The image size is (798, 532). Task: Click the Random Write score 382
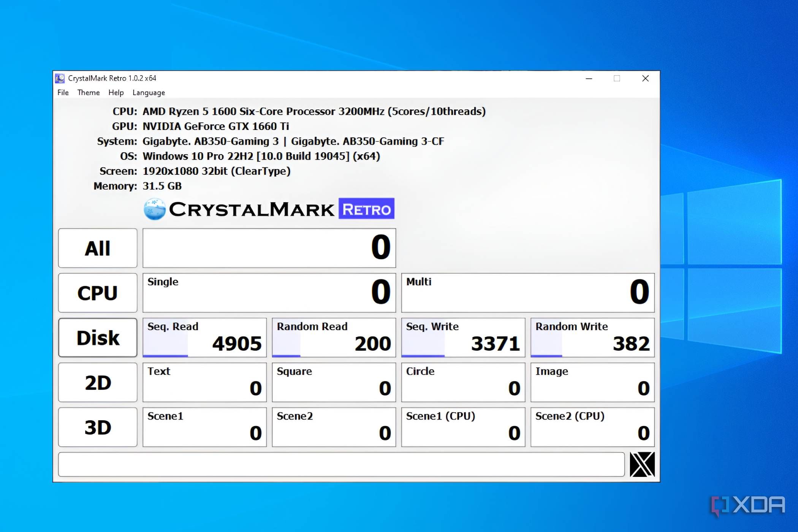tap(593, 337)
